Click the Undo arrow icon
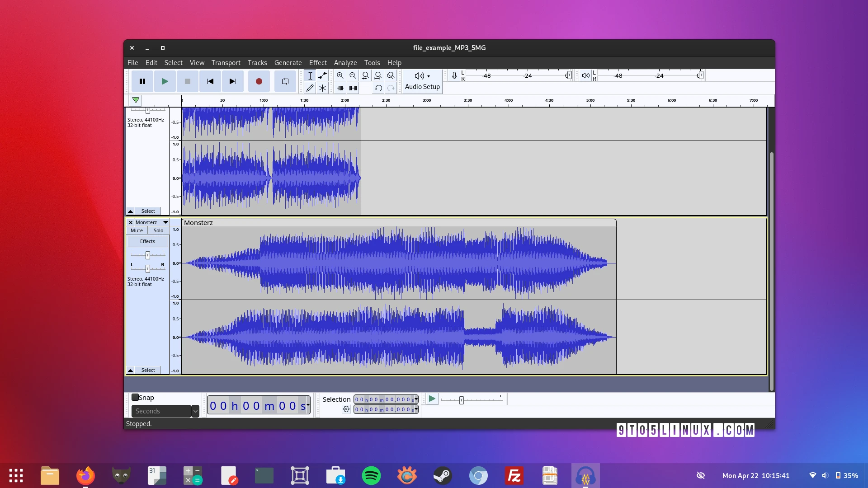The height and width of the screenshot is (488, 868). point(378,88)
